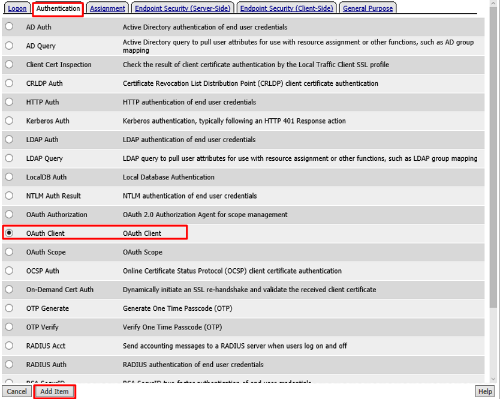Open Help with the Help button
This screenshot has width=500, height=399.
click(485, 391)
